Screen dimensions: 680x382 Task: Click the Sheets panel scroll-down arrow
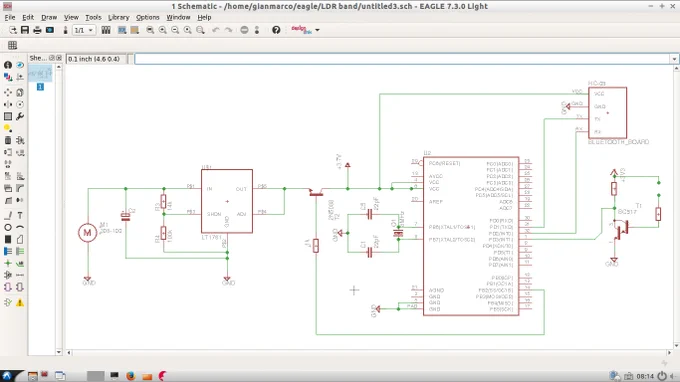click(x=59, y=352)
